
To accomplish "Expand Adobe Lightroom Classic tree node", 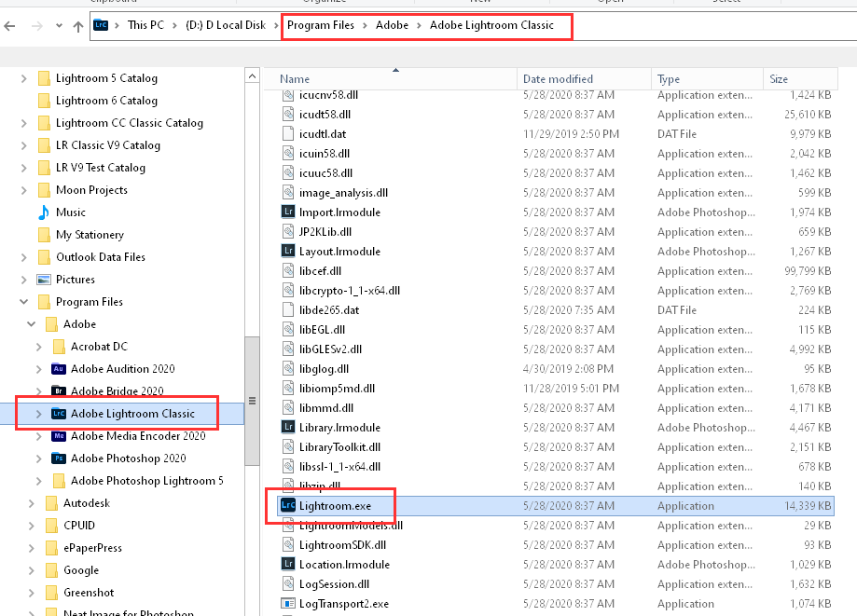I will click(39, 414).
